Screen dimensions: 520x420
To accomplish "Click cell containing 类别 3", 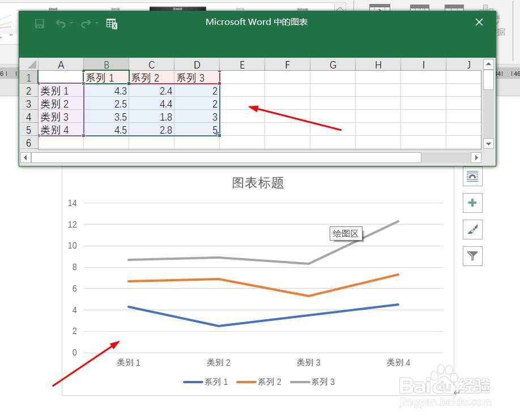I will point(61,117).
